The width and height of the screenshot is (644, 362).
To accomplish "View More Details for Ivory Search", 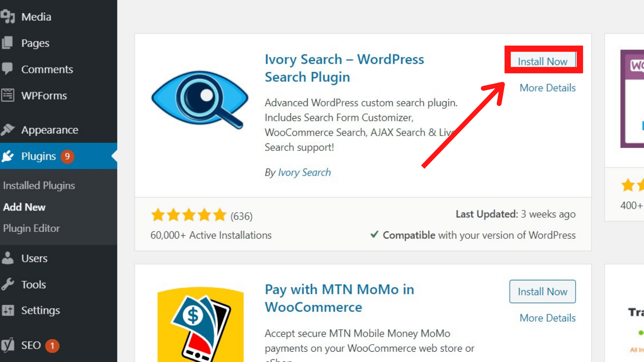I will point(547,87).
